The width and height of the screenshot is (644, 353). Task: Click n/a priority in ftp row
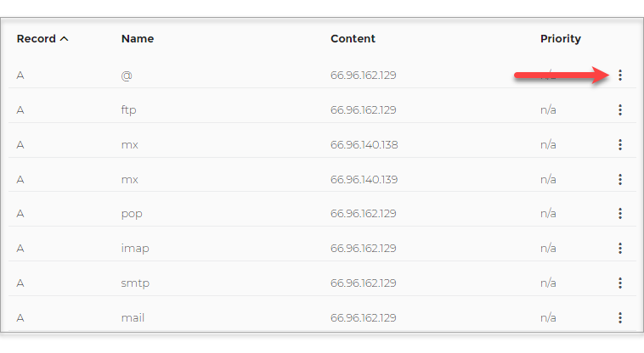pos(548,109)
